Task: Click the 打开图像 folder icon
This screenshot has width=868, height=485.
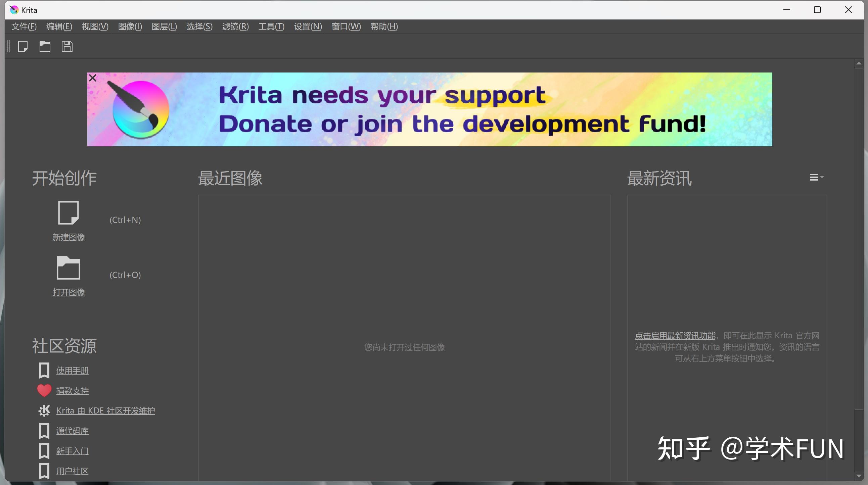Action: [x=68, y=268]
